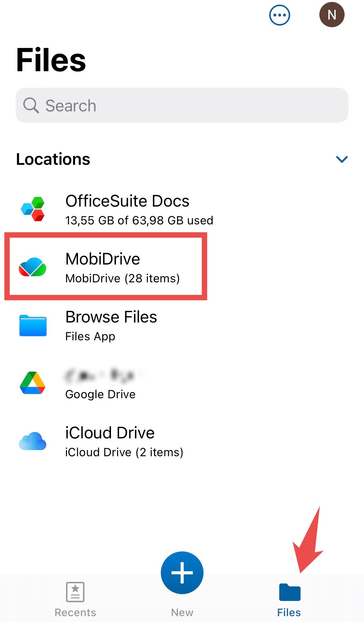
Task: Tap the New label under plus
Action: (x=182, y=612)
